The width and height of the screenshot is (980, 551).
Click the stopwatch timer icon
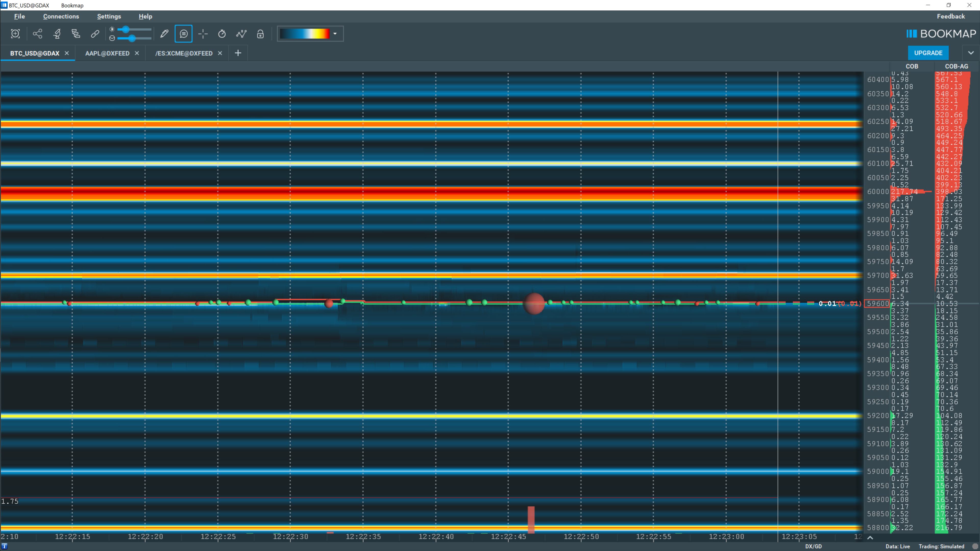[222, 34]
